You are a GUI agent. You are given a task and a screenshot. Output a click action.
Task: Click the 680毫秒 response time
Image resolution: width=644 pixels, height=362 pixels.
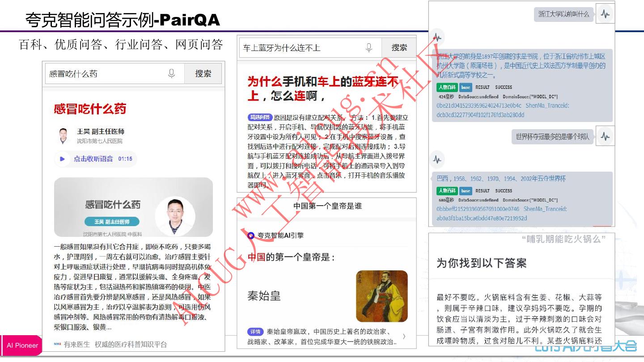tap(446, 200)
